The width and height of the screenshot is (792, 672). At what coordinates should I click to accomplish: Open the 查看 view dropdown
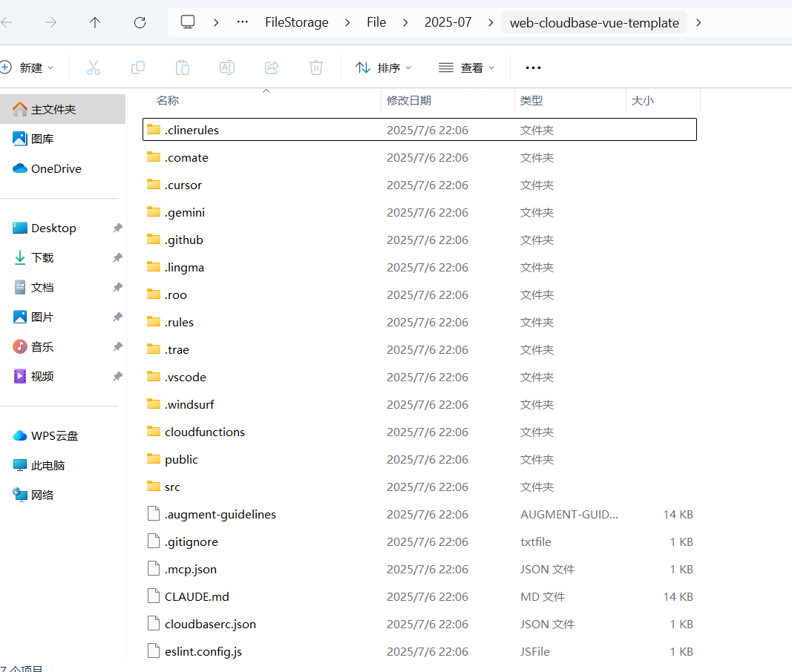(467, 67)
